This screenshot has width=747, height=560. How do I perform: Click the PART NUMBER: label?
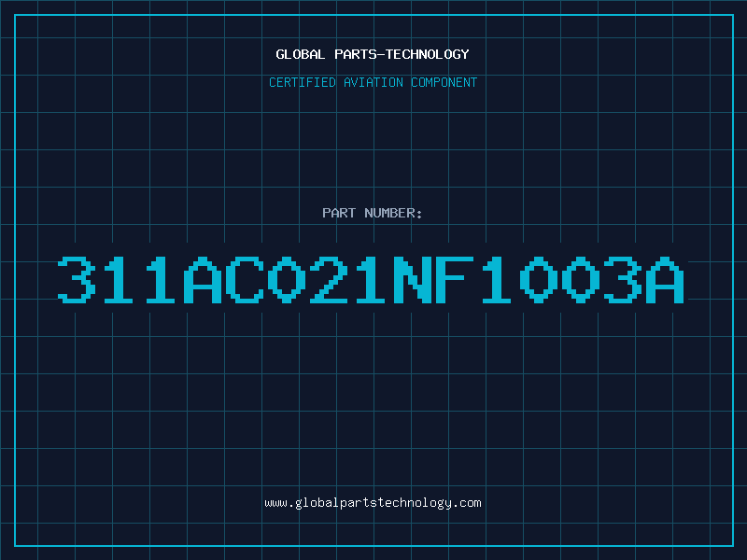[x=372, y=213]
